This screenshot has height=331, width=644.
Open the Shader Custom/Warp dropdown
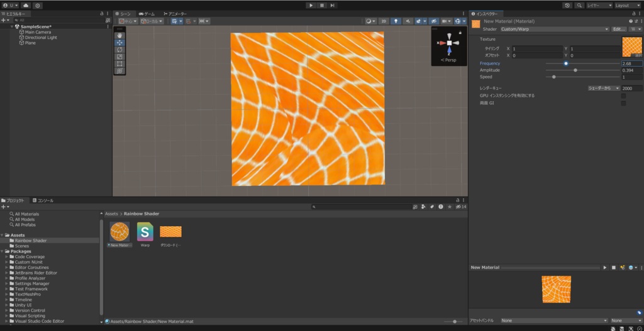point(554,29)
